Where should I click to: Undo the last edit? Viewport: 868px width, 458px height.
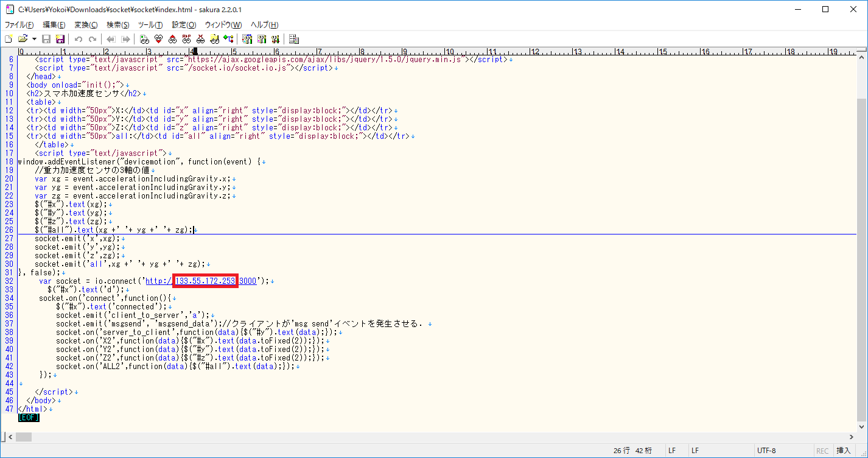(78, 38)
